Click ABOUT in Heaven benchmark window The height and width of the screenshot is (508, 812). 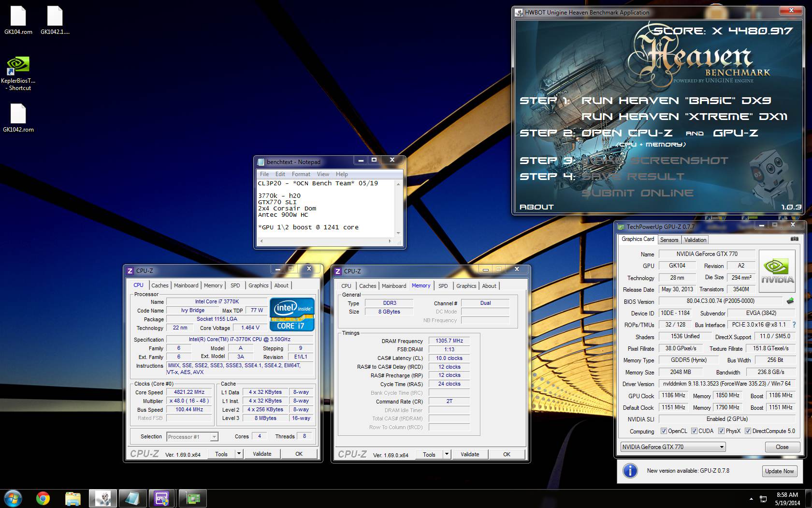(x=536, y=207)
